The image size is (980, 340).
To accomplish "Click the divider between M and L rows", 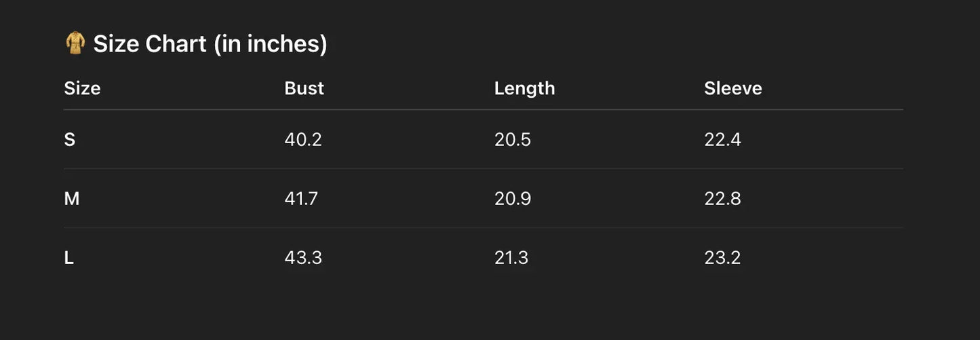I will pyautogui.click(x=483, y=228).
